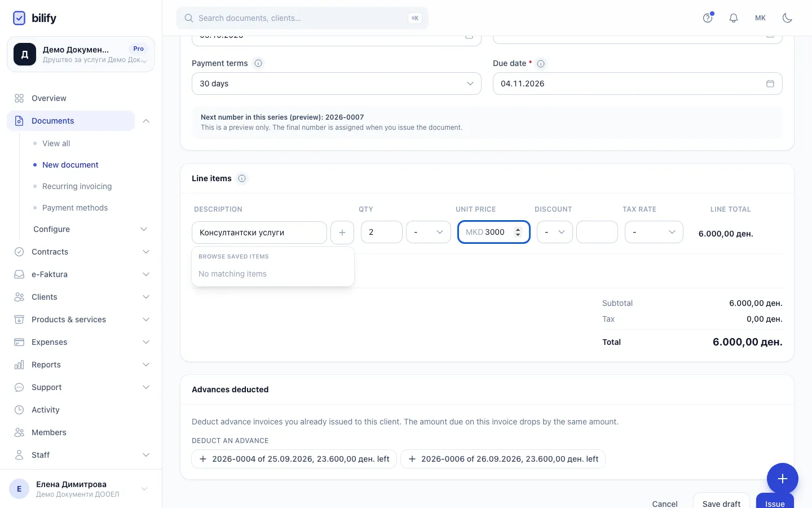Viewport: 812px width, 508px height.
Task: Toggle dark mode moon icon
Action: pos(788,18)
